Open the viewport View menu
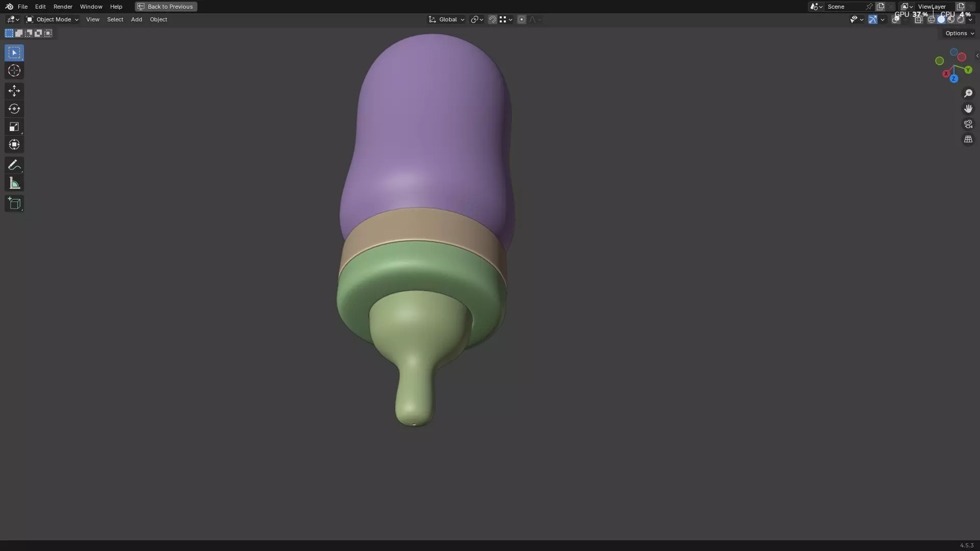The width and height of the screenshot is (980, 551). (x=93, y=19)
